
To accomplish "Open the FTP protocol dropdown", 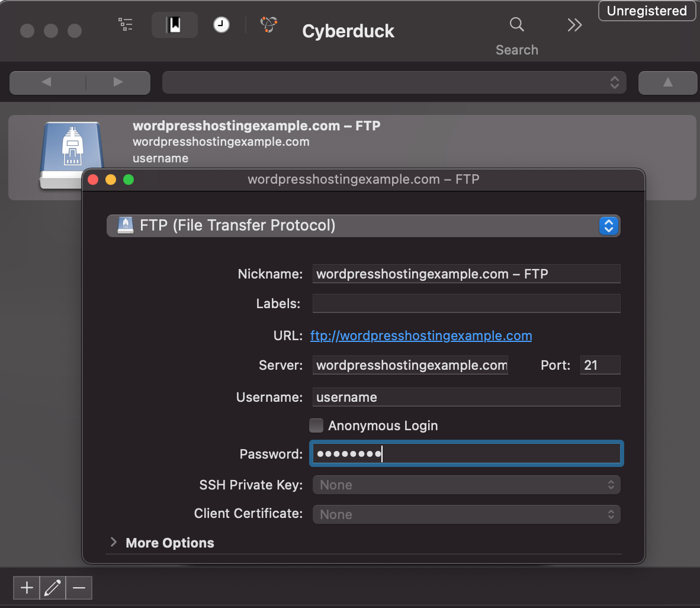I will pos(363,226).
